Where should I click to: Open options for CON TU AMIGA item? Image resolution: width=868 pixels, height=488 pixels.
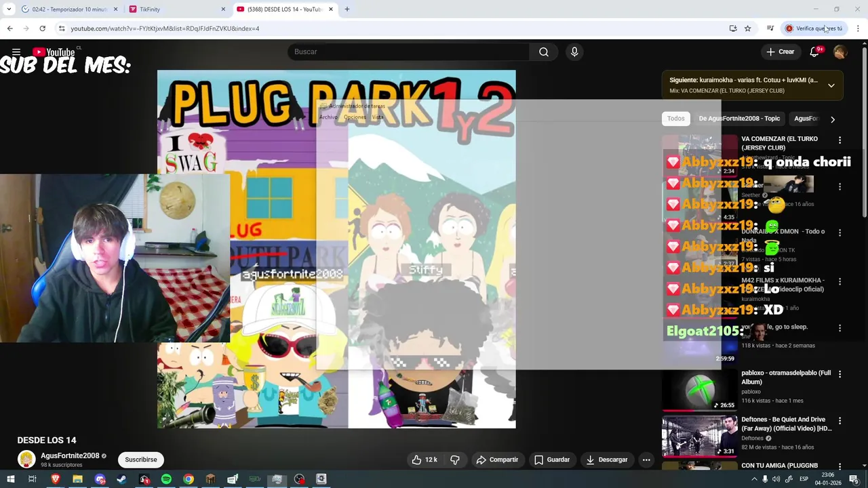pos(840,466)
